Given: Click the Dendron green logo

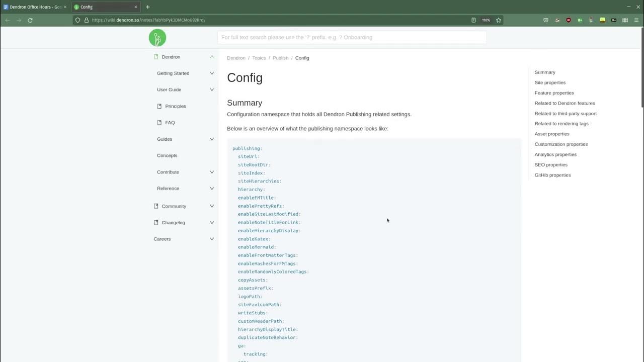Looking at the screenshot, I should pos(157,38).
